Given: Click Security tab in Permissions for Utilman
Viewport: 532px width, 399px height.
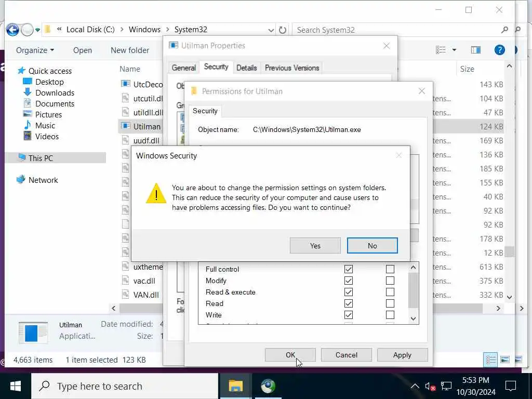Looking at the screenshot, I should click(x=205, y=111).
